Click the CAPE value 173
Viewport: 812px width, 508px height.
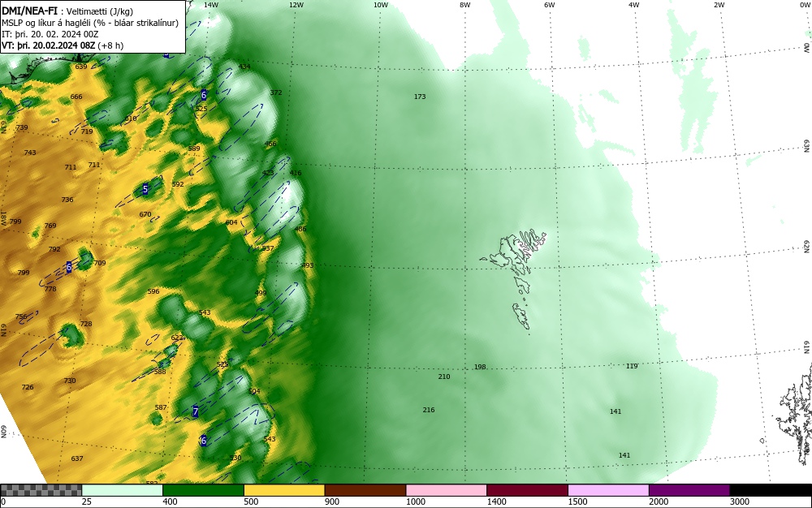(420, 97)
